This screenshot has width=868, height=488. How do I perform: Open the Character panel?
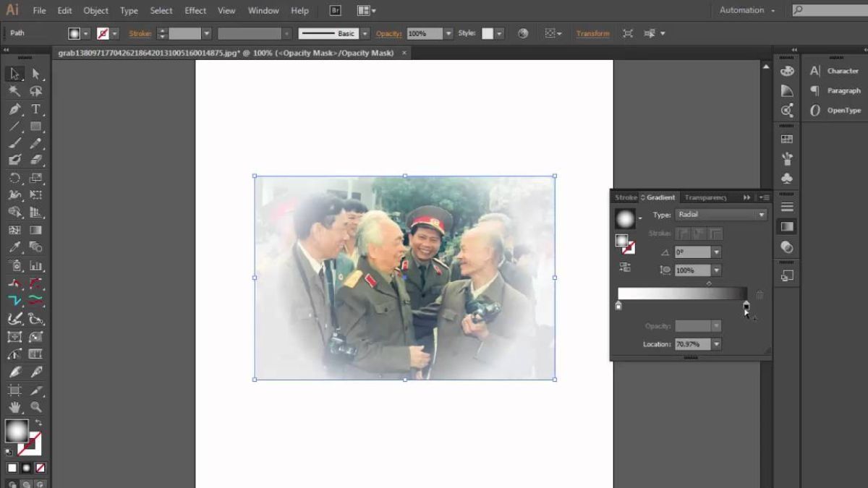(834, 71)
